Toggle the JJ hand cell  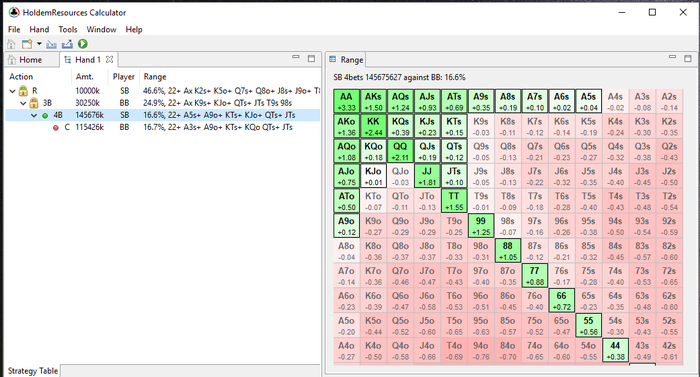click(x=427, y=176)
